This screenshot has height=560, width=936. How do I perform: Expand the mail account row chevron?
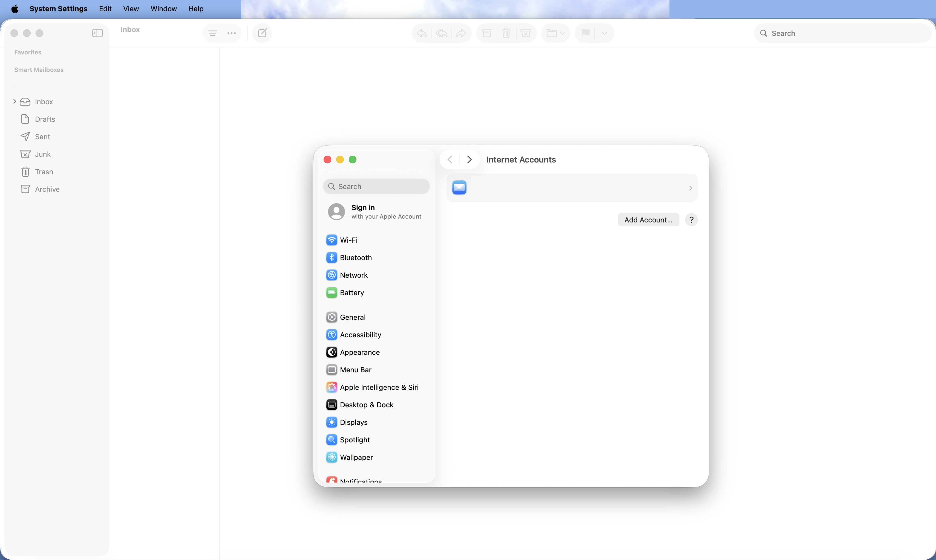690,188
